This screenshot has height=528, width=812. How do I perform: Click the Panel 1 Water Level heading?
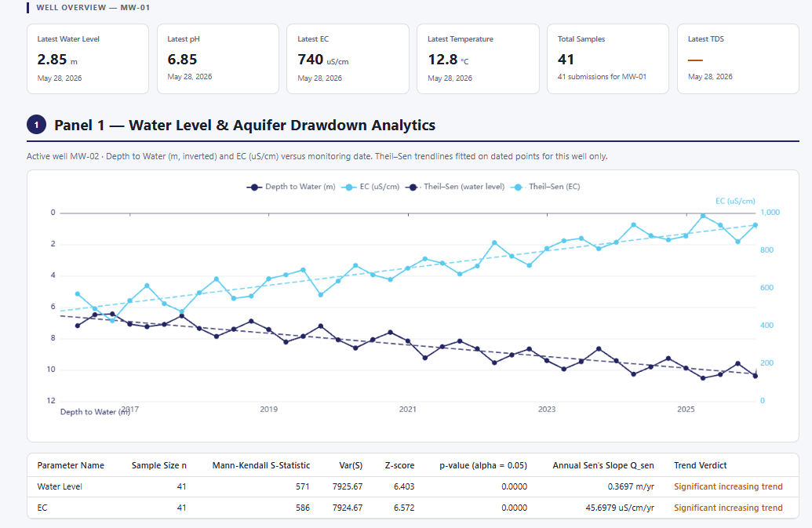(245, 126)
